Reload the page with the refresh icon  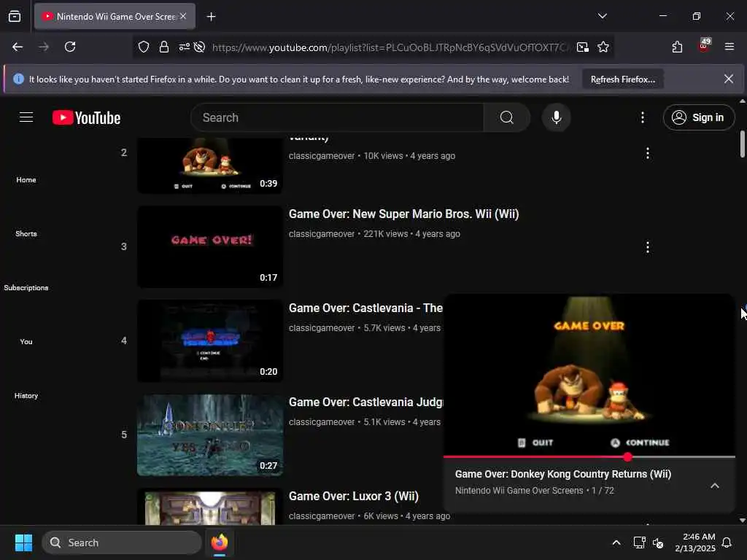(70, 47)
